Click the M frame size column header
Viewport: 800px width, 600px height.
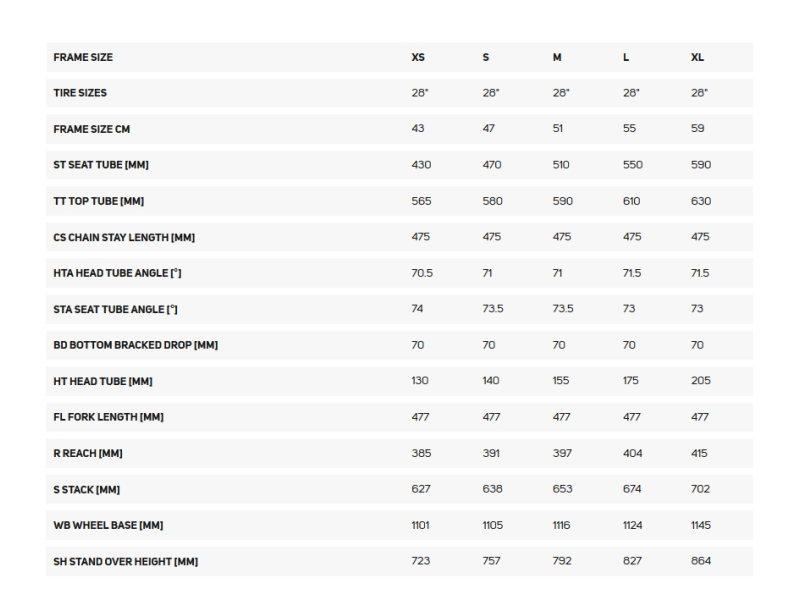[x=557, y=57]
